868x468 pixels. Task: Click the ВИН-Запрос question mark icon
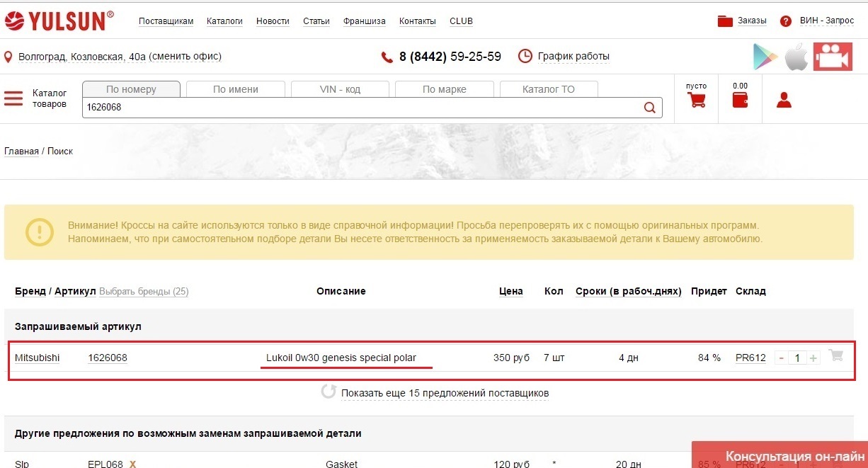coord(785,21)
